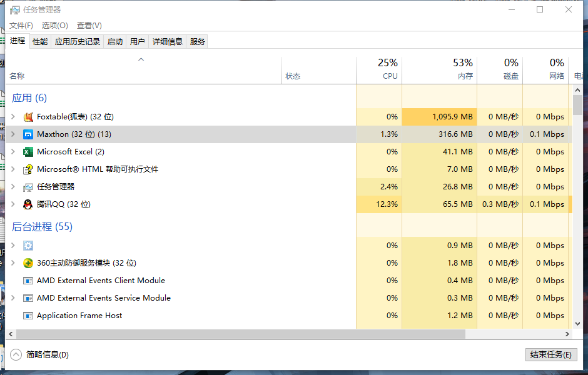Switch to the 启动 tab
The image size is (588, 375).
coord(114,42)
